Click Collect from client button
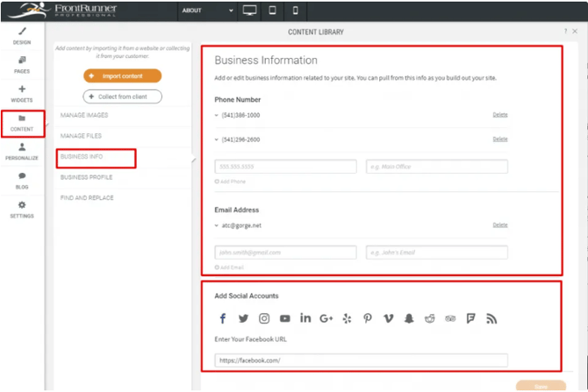 point(122,96)
